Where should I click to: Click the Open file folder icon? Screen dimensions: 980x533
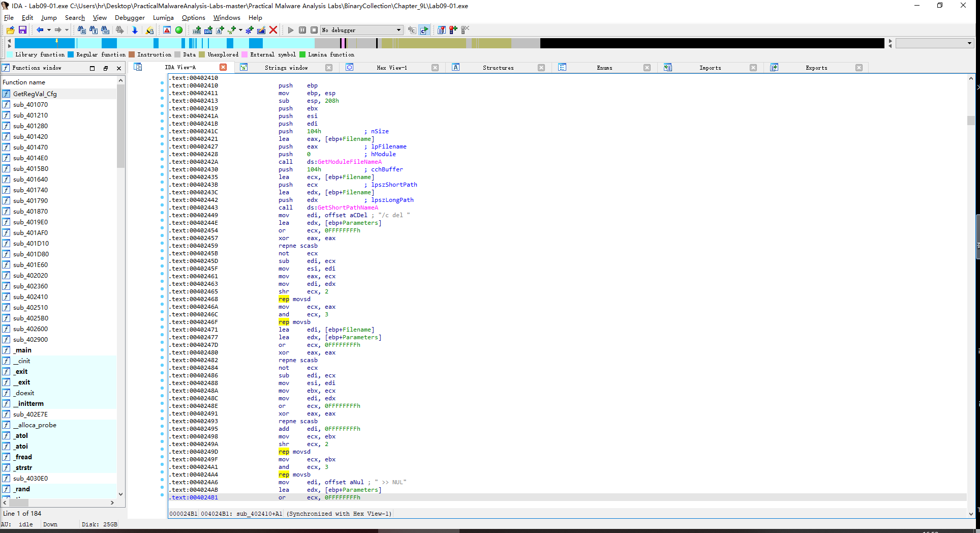point(10,30)
